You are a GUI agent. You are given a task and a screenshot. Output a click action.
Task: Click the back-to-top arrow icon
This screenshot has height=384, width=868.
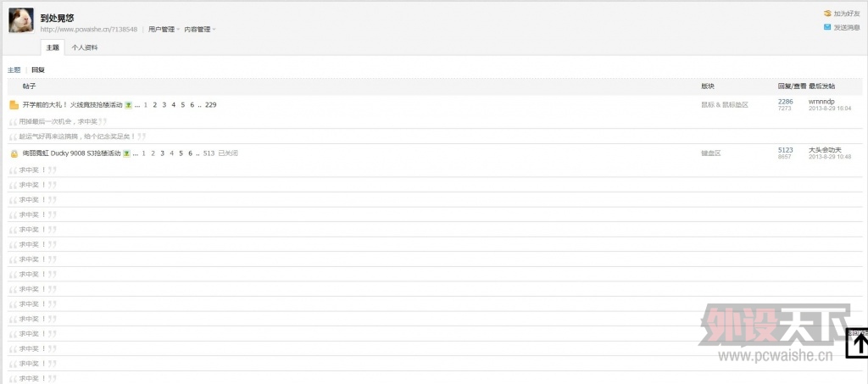pos(859,343)
